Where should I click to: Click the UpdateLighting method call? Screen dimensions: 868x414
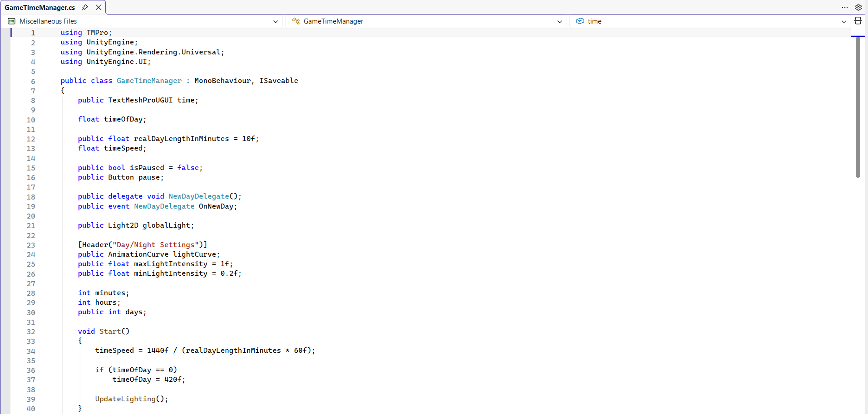click(x=125, y=399)
